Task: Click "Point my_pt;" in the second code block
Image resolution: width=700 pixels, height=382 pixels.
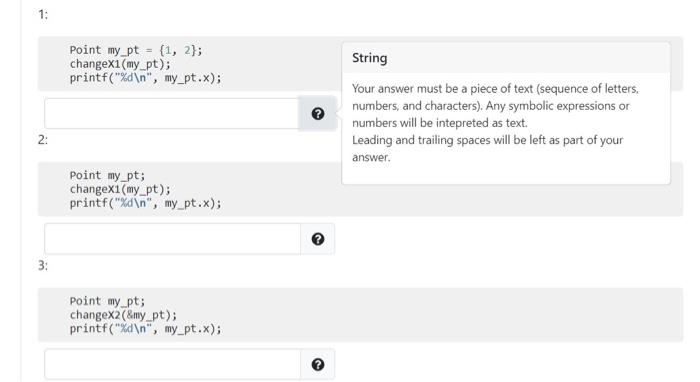Action: coord(107,175)
